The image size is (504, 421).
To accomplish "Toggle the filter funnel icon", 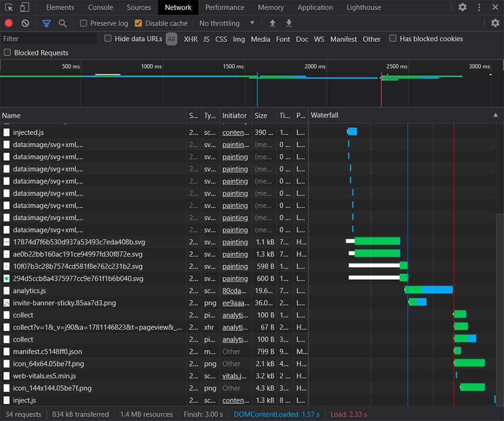I will coord(46,23).
